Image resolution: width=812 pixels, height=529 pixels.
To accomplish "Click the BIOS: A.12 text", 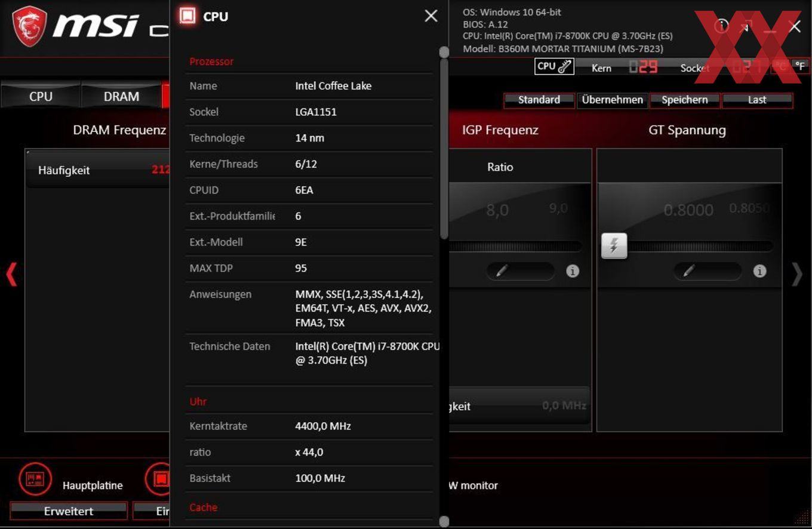I will [485, 24].
